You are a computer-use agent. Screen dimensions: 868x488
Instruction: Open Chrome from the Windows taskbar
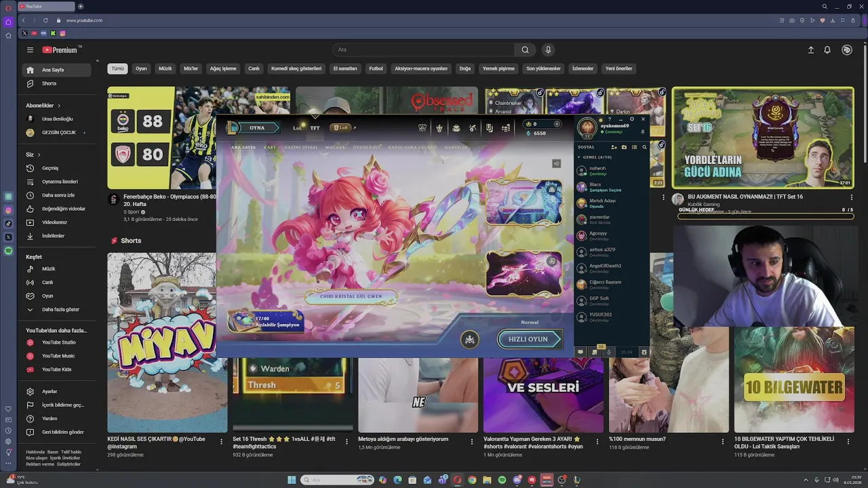coord(472,480)
